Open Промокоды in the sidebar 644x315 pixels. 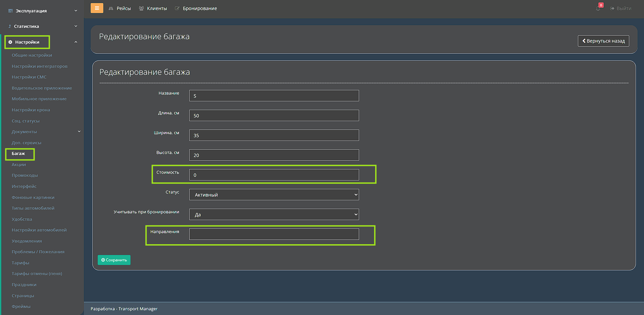tap(25, 175)
